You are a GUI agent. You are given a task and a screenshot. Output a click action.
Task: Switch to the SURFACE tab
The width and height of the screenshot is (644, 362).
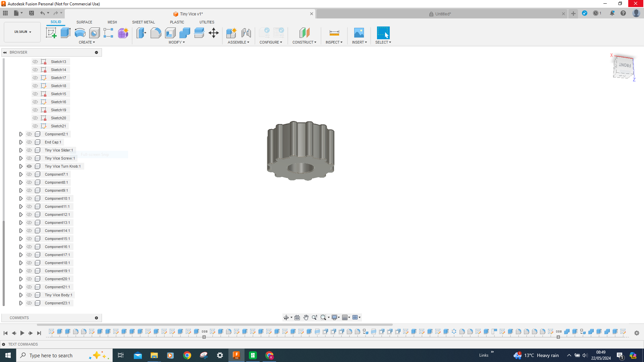pyautogui.click(x=84, y=22)
